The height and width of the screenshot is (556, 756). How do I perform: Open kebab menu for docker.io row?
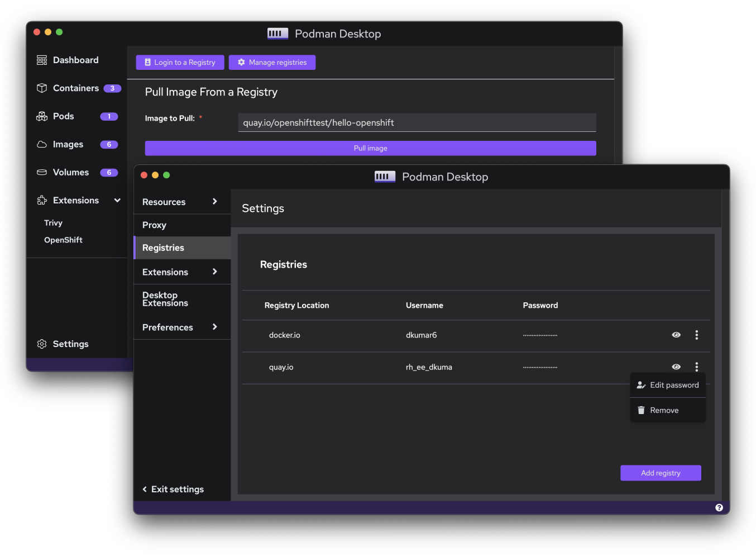696,335
